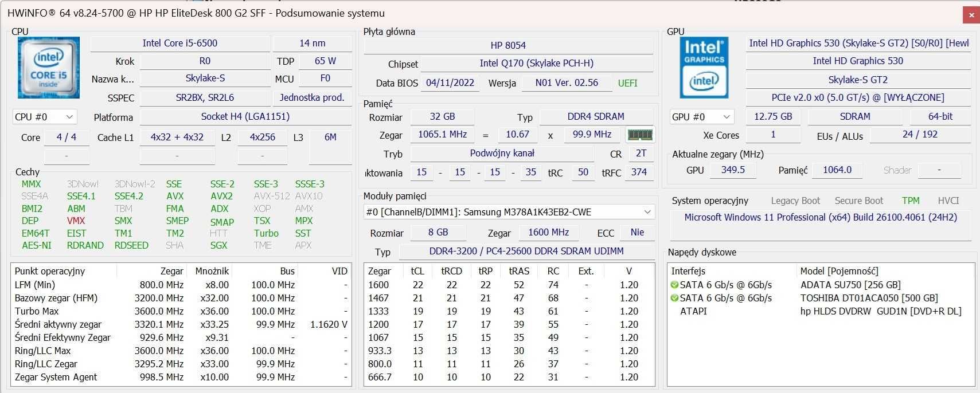980x393 pixels.
Task: Click the Turbo feature flag
Action: point(266,233)
